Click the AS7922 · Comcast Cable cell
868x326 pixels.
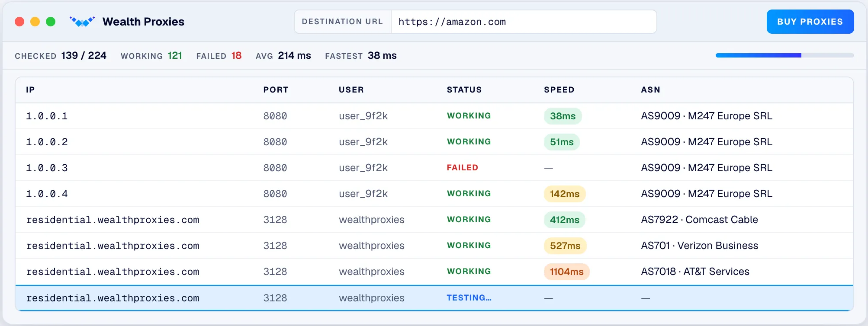click(x=699, y=220)
